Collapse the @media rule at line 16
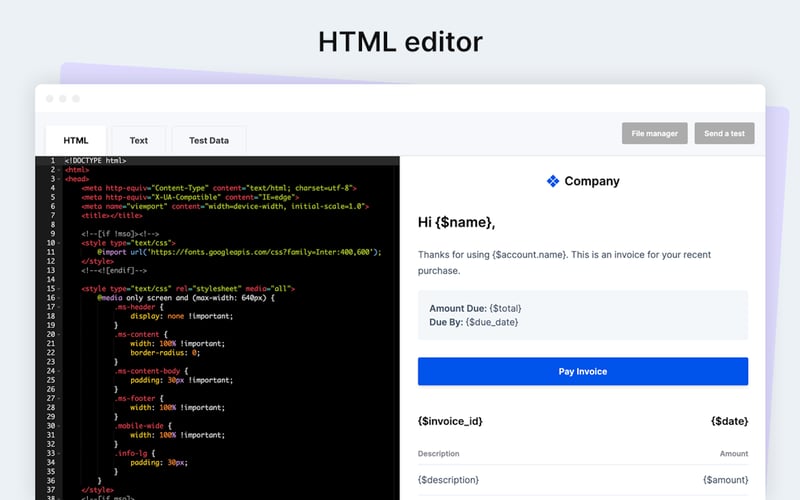 (x=59, y=298)
